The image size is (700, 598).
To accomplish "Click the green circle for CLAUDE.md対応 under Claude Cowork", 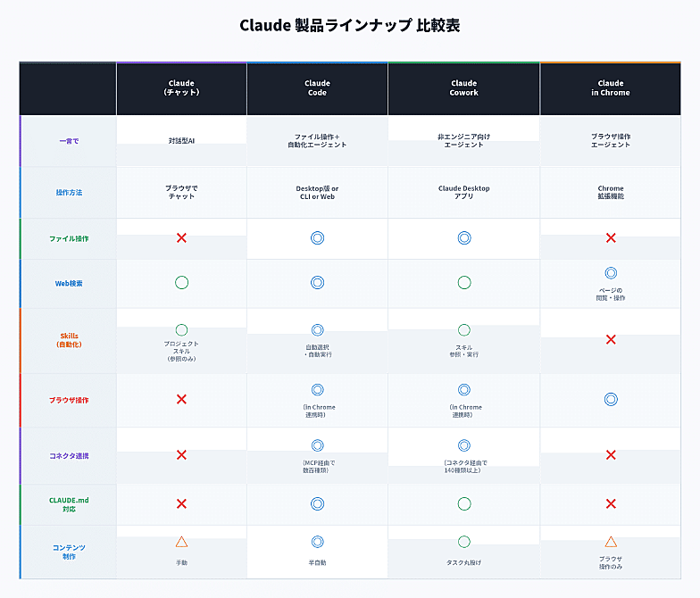I will point(464,503).
